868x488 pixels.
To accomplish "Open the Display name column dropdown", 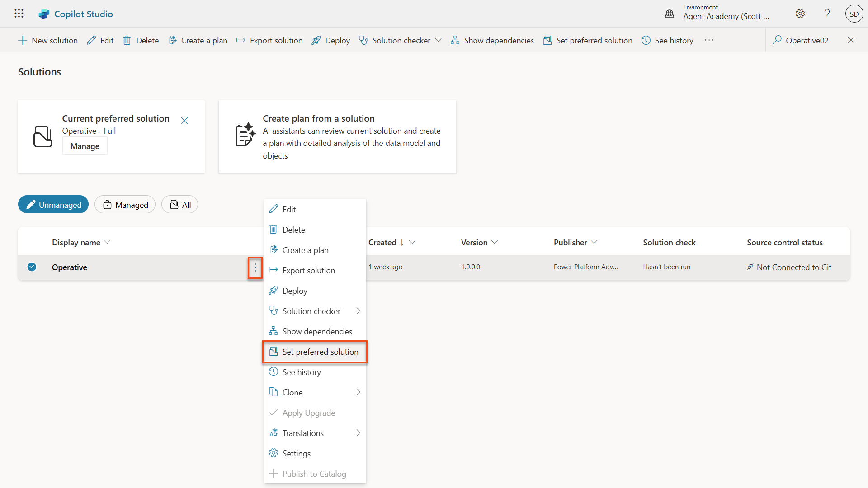I will point(107,242).
